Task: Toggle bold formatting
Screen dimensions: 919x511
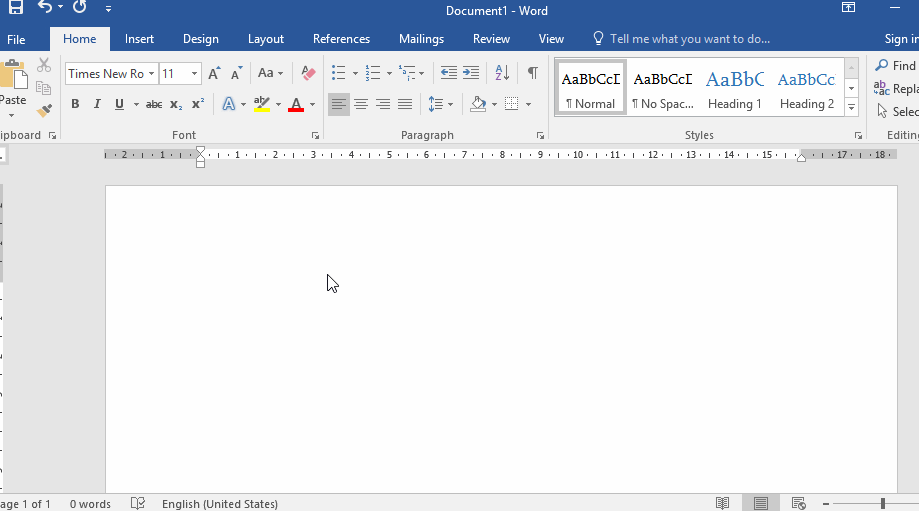Action: pos(75,104)
